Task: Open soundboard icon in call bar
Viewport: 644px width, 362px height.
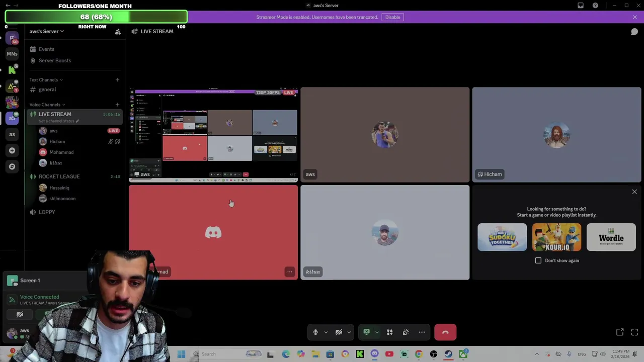Action: pyautogui.click(x=406, y=332)
